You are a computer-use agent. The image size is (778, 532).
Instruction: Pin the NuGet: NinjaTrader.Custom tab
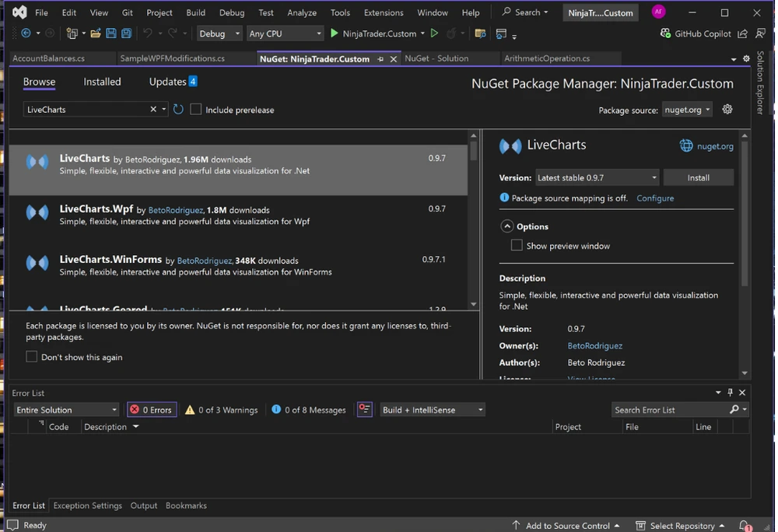(380, 59)
